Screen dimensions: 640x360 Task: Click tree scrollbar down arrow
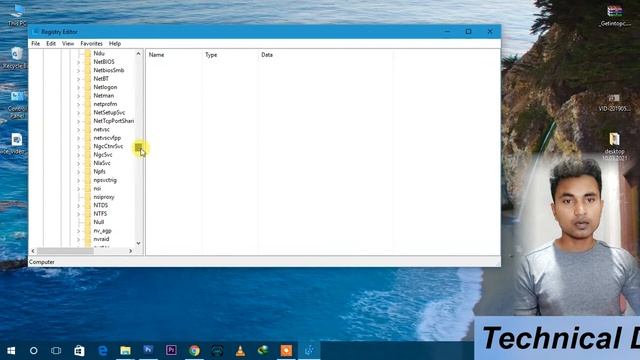coord(138,243)
